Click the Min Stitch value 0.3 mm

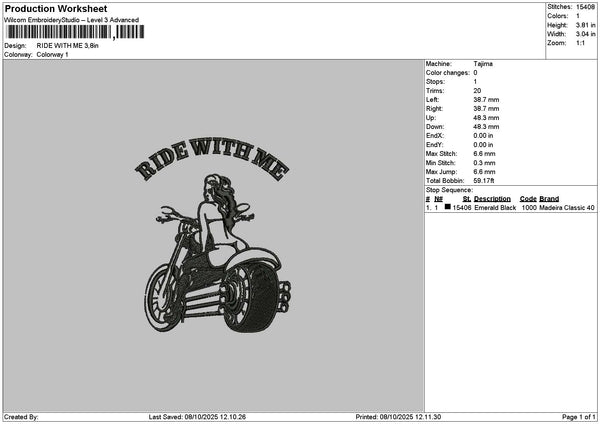(x=484, y=163)
